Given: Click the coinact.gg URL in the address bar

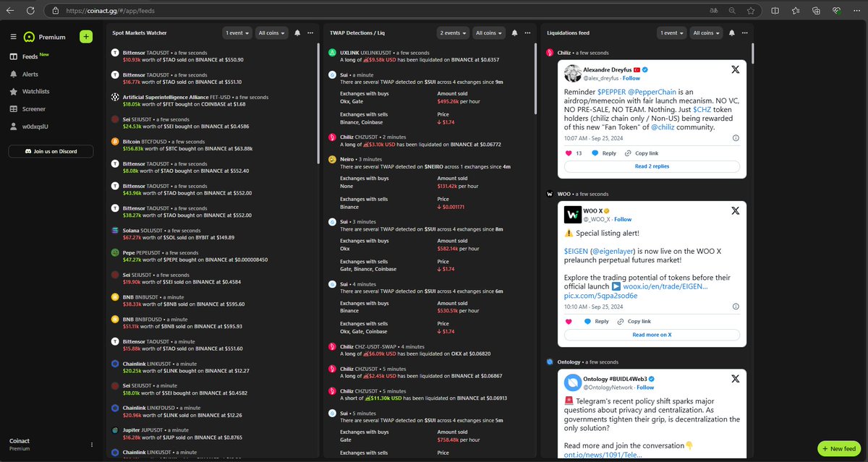Looking at the screenshot, I should [x=109, y=11].
